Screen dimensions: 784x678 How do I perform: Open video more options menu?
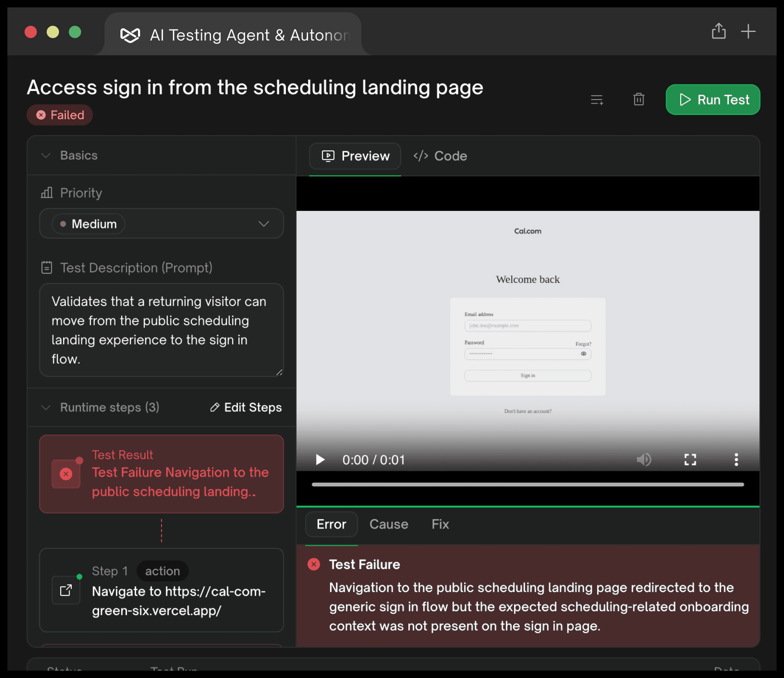[x=736, y=460]
